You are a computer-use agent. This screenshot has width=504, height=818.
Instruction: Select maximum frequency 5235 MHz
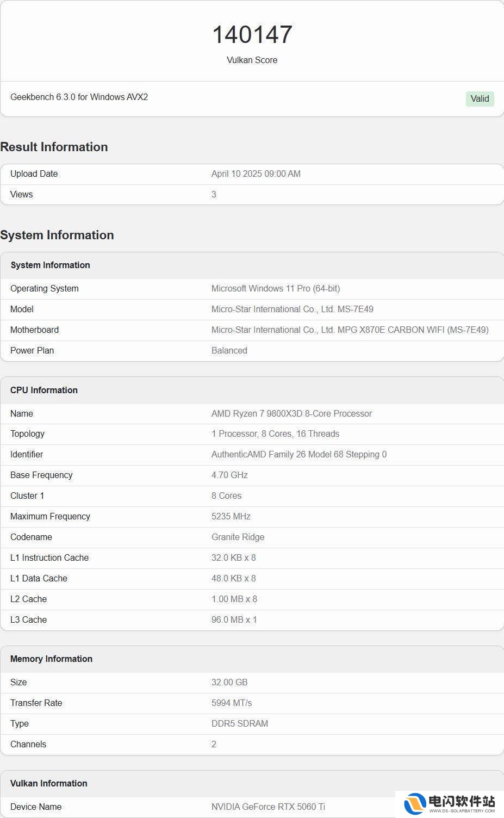point(231,517)
